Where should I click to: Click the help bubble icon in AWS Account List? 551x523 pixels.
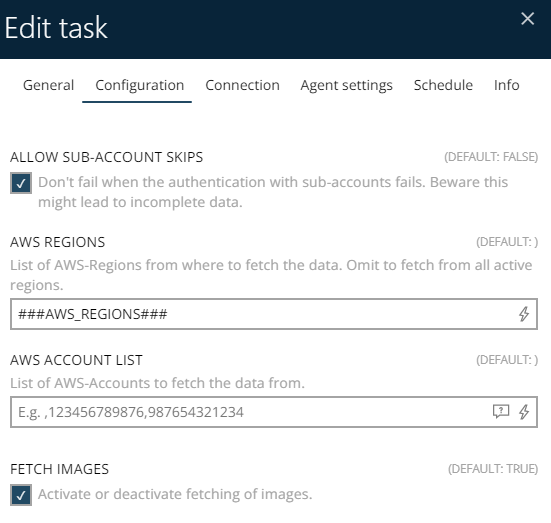coord(501,411)
